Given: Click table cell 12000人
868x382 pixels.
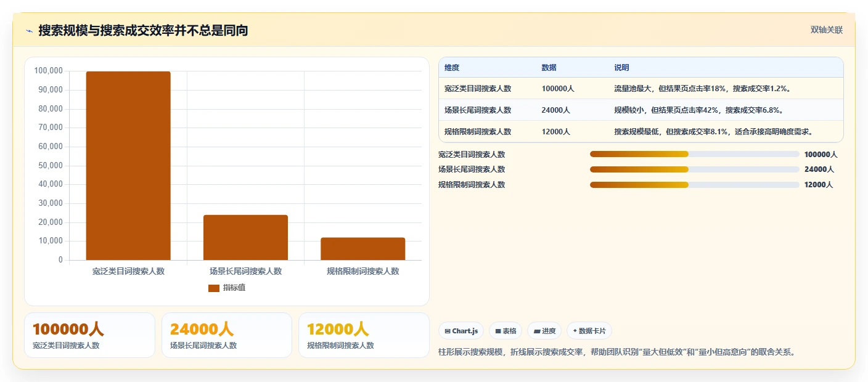Looking at the screenshot, I should (x=555, y=132).
